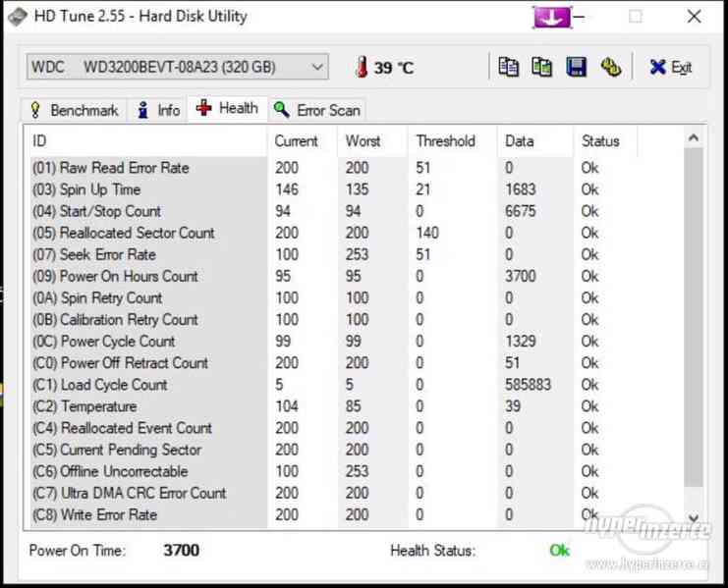Click the scrollbar down arrow
This screenshot has width=728, height=588.
[694, 518]
